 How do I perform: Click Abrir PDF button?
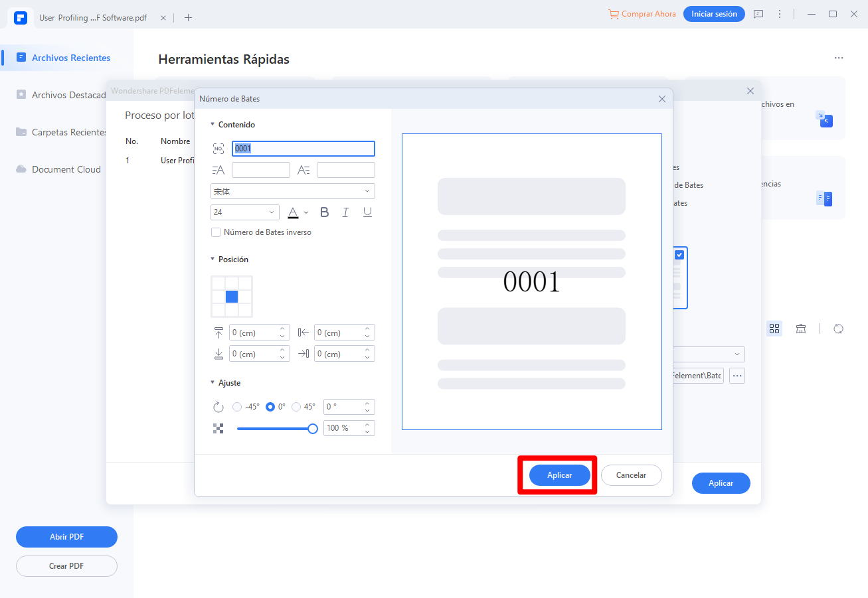click(66, 537)
